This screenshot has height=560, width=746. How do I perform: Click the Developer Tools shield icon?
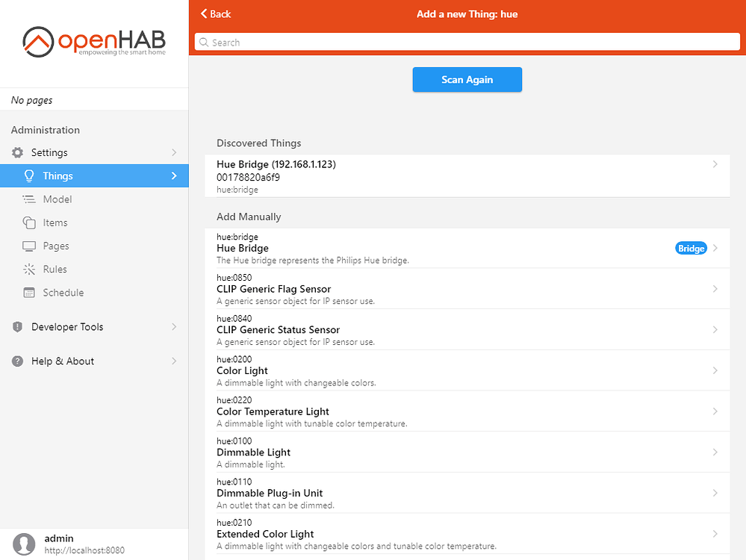[16, 326]
